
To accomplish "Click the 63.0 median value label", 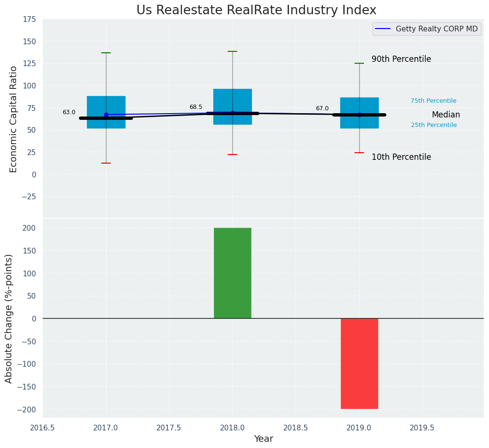I will tap(69, 113).
